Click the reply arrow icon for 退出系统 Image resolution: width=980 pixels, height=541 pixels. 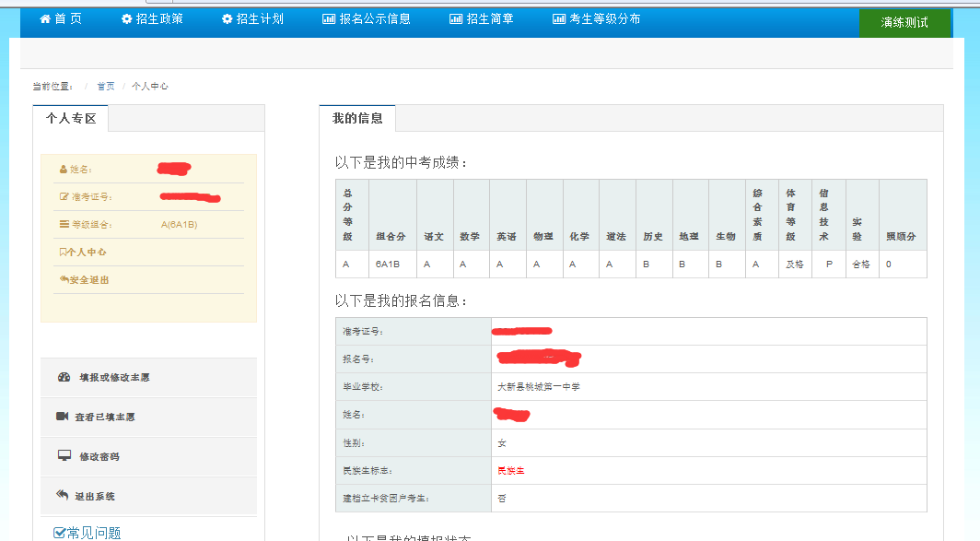coord(63,496)
